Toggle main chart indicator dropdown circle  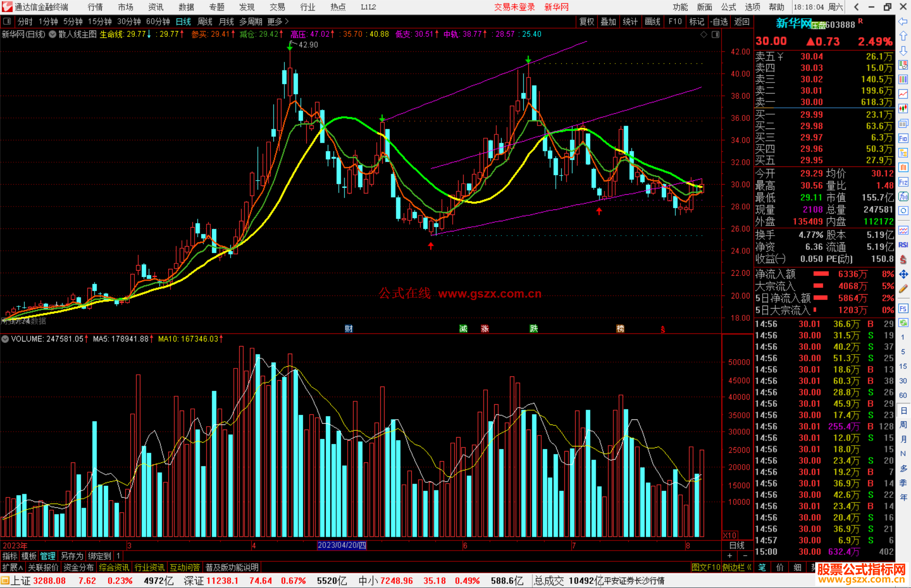click(52, 35)
